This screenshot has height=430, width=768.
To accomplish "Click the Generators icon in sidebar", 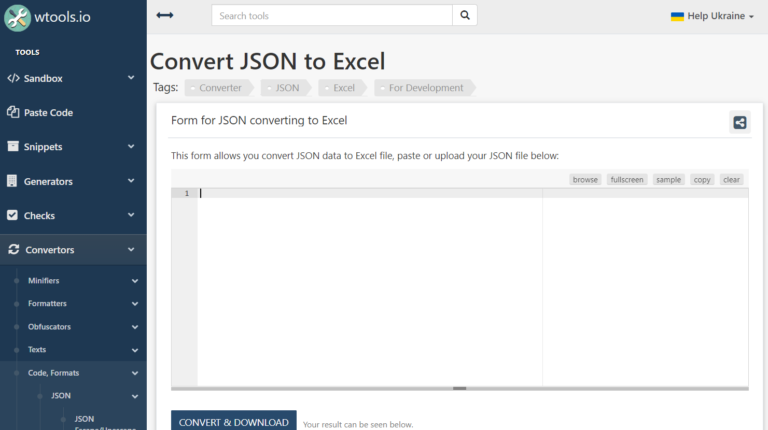I will [x=13, y=181].
